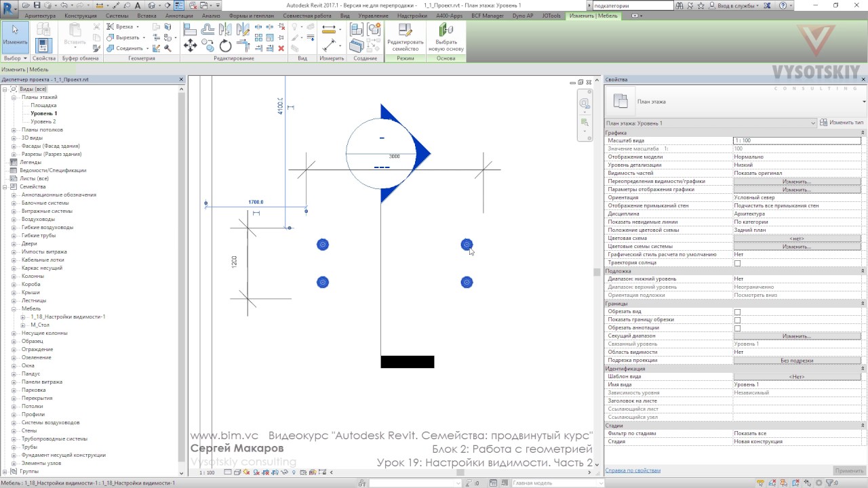Select the Align tool in ribbon

pos(190,29)
